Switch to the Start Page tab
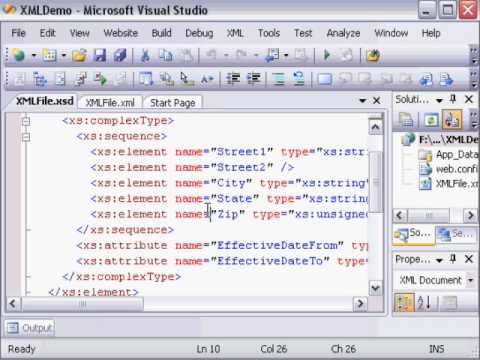Viewport: 480px width, 360px height. [172, 103]
